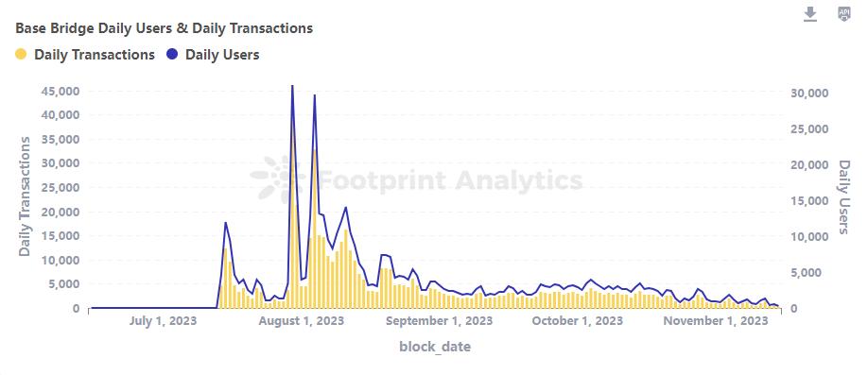Click the 25,000 left axis tick label
This screenshot has width=868, height=375.
[x=61, y=187]
